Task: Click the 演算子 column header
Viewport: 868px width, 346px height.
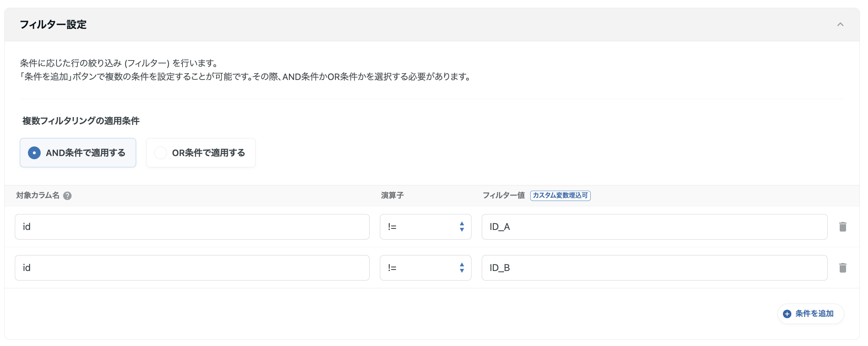Action: [392, 196]
